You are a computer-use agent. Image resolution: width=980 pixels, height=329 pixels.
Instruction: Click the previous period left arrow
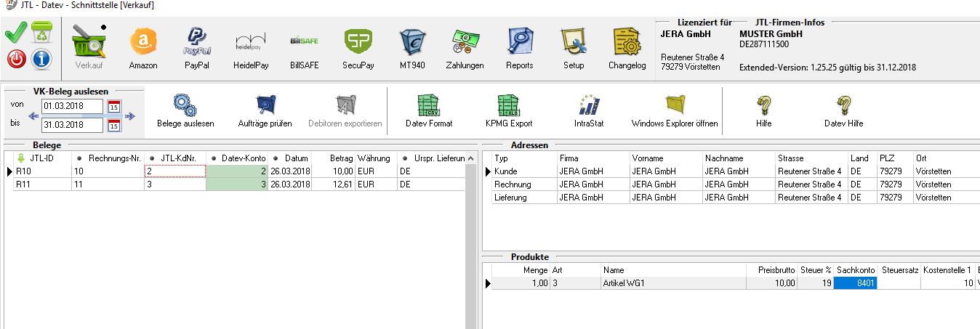point(34,116)
